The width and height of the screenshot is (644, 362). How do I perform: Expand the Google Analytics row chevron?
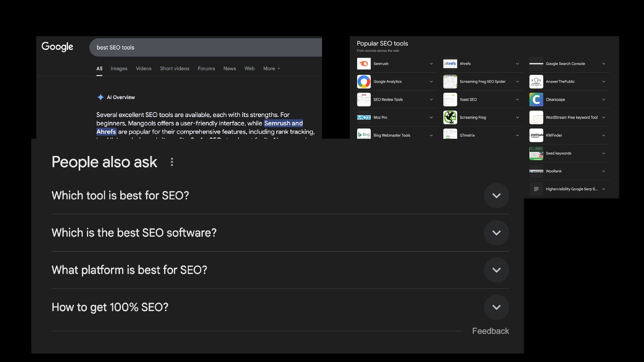[x=431, y=81]
